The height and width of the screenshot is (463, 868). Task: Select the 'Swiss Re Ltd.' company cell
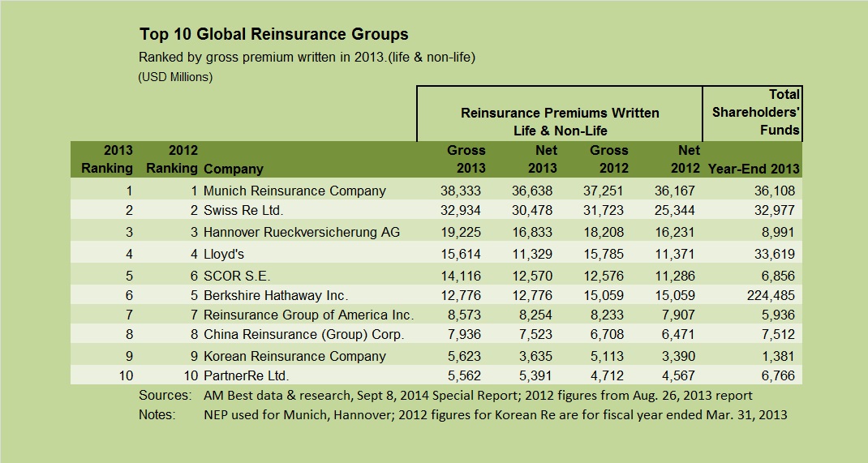tap(242, 212)
